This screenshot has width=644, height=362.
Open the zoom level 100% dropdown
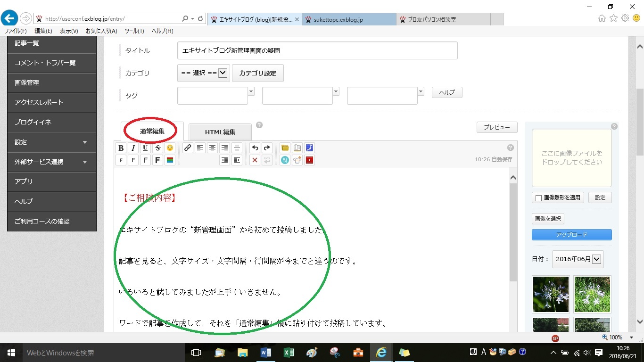click(631, 337)
